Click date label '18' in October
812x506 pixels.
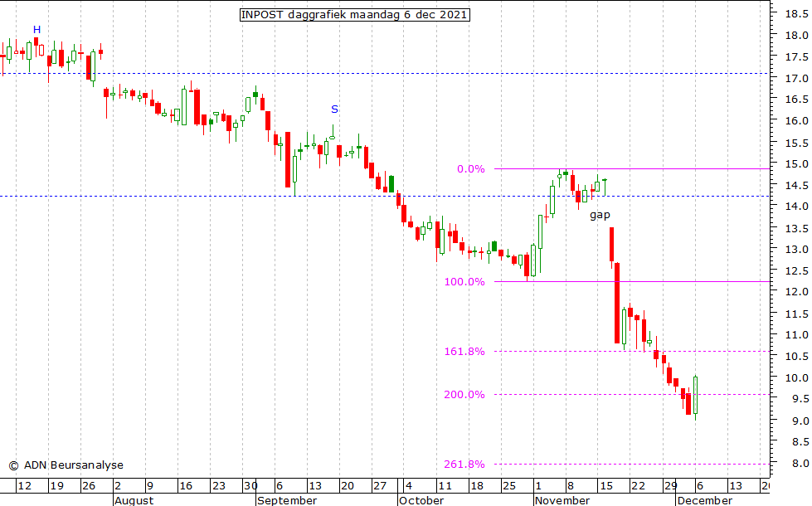point(476,486)
